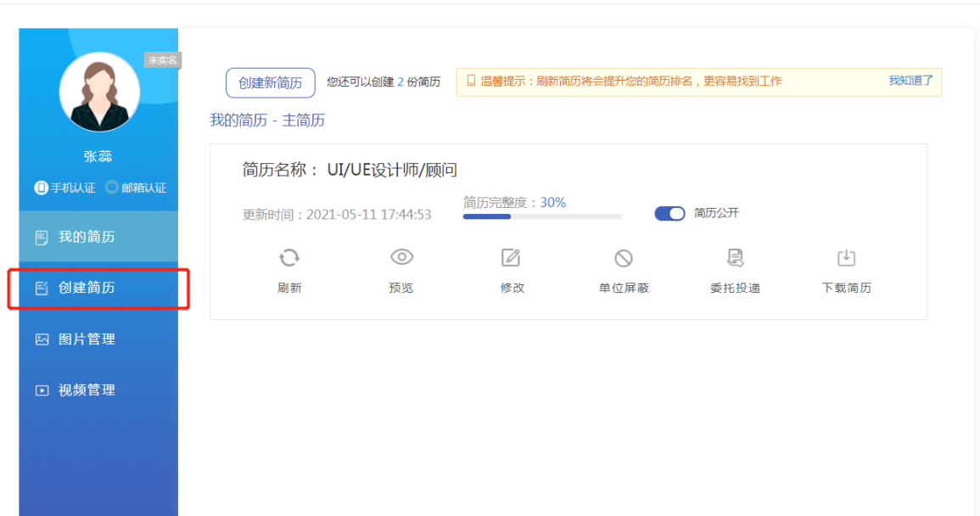Click the resume name UI/UE设计师/顾问
980x516 pixels.
click(392, 170)
